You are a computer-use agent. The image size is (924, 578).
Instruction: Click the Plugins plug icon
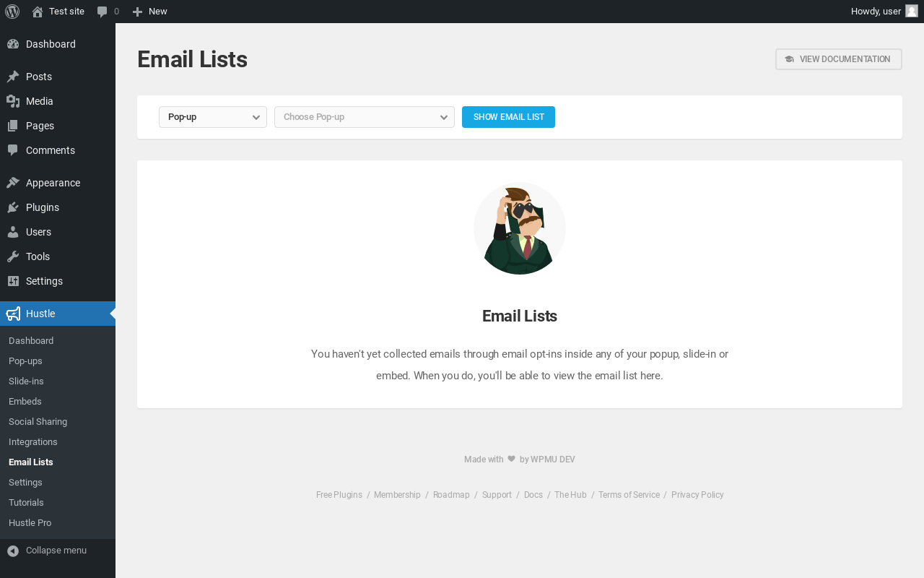[13, 207]
